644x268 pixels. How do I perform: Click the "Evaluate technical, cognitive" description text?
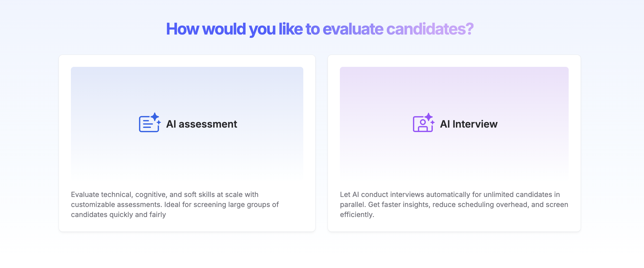click(165, 194)
